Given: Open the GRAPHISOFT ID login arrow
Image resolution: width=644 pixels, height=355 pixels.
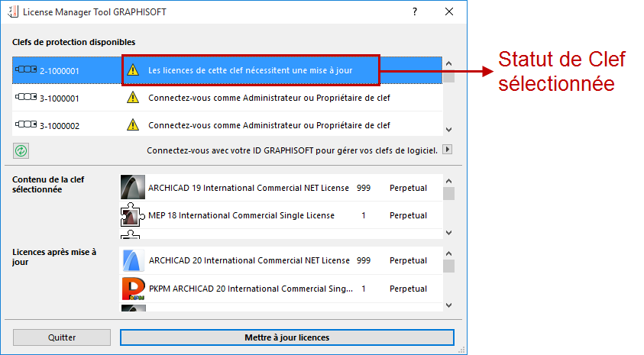Looking at the screenshot, I should [x=448, y=150].
